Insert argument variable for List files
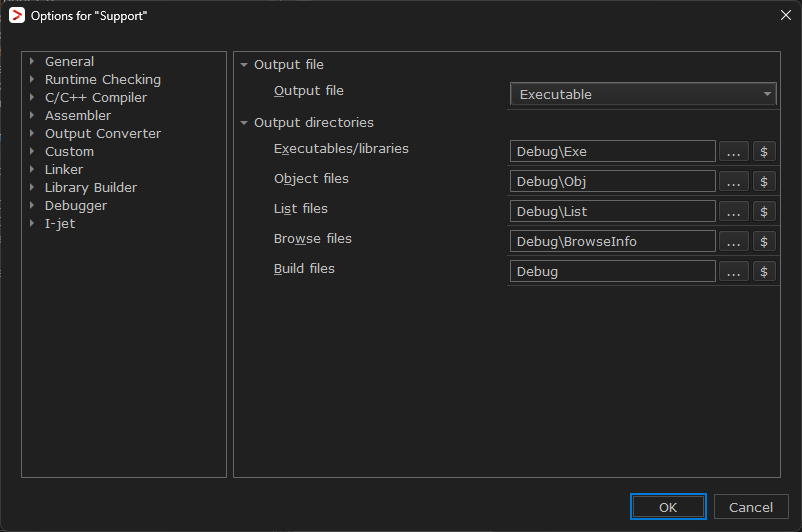 764,211
